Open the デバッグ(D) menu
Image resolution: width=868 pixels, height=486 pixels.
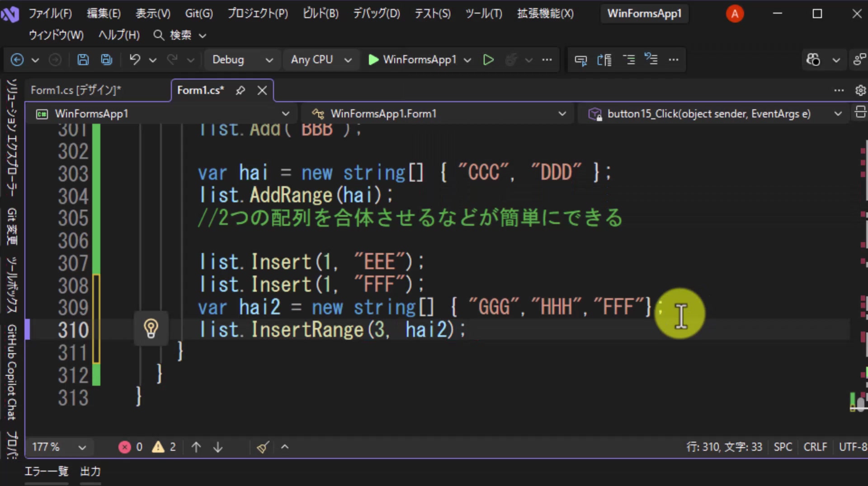(377, 14)
